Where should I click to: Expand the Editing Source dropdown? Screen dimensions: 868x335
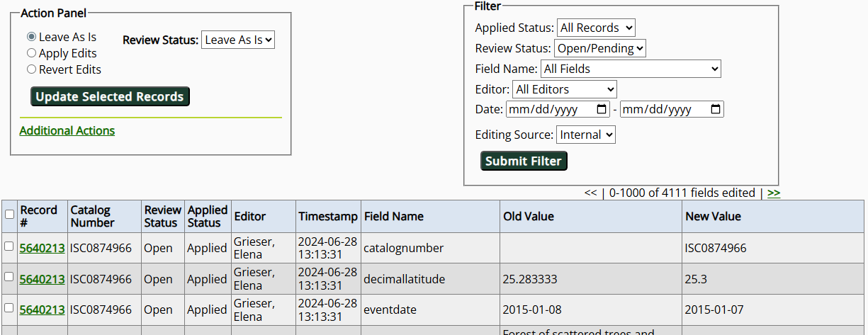(x=586, y=135)
